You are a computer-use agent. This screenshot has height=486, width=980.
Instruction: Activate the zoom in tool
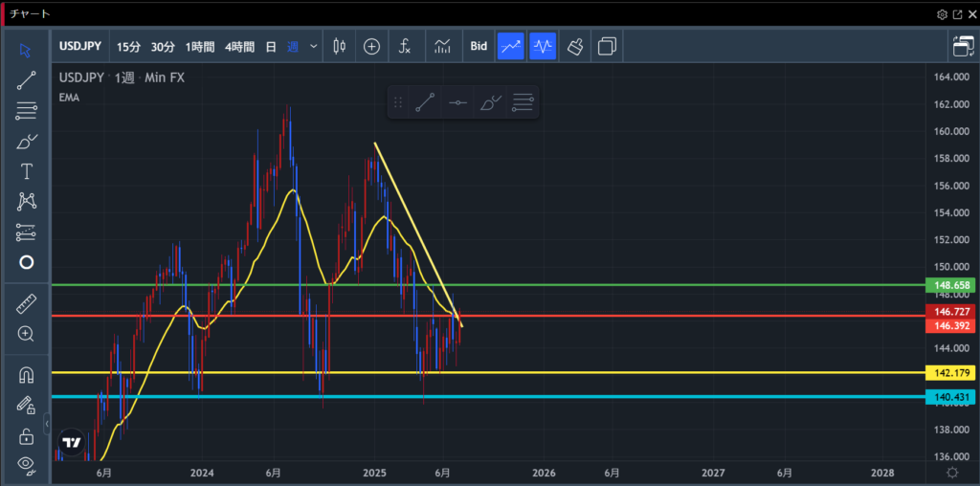(26, 334)
